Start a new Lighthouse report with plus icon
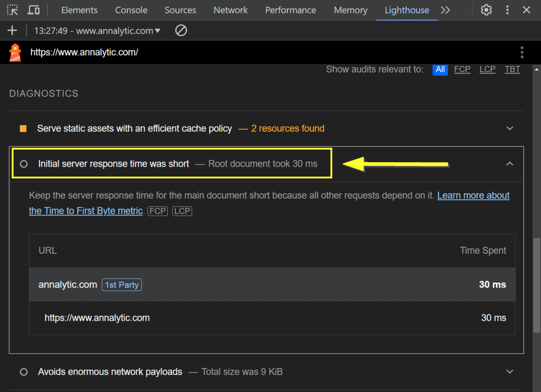Screen dimensions: 541x392 click(12, 31)
